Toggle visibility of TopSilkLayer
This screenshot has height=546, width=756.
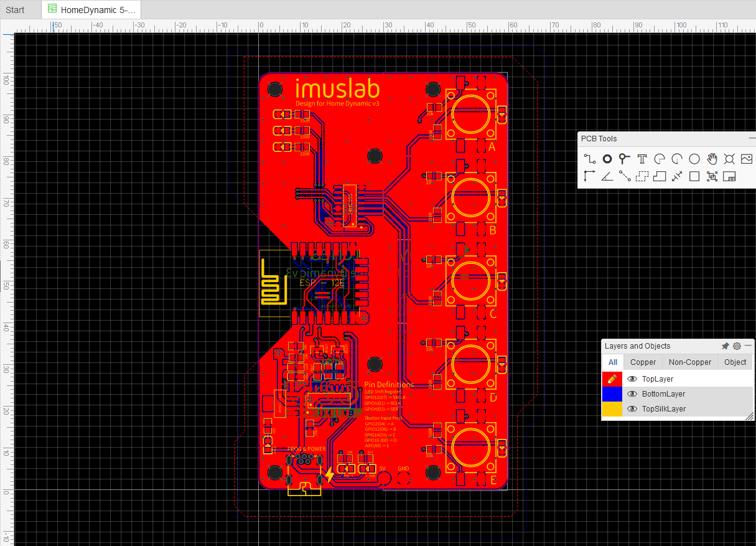pos(633,408)
